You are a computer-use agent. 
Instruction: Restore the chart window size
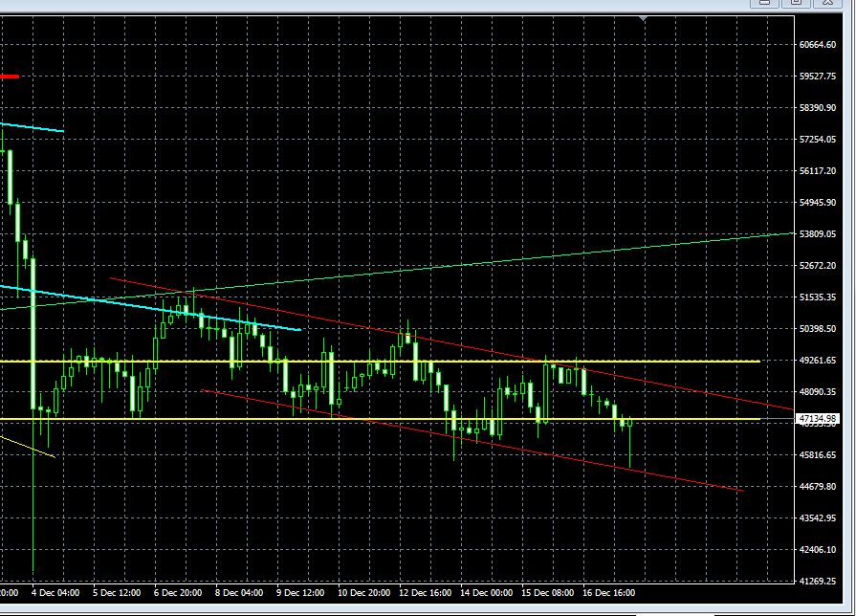click(795, 3)
